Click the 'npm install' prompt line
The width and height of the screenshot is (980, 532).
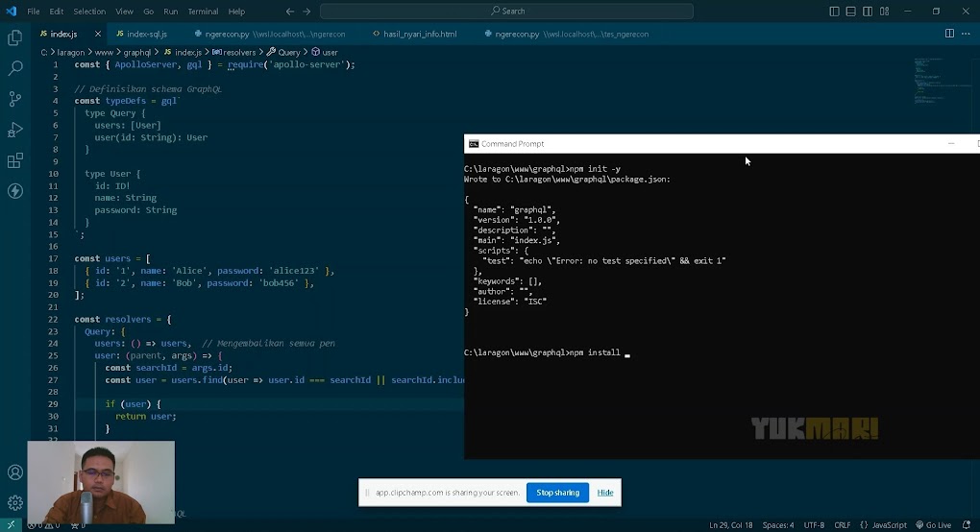tap(547, 352)
